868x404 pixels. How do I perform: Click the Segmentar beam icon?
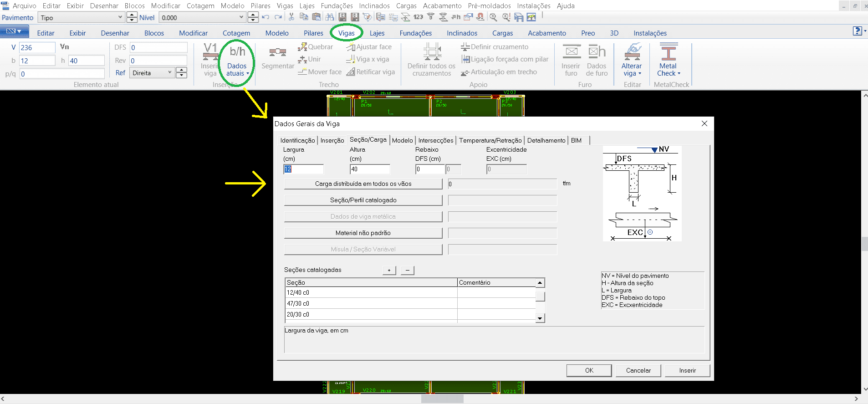(277, 52)
